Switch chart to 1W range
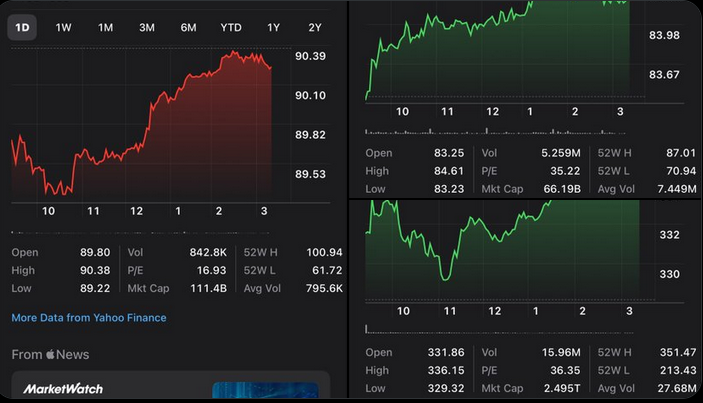This screenshot has width=703, height=403. 64,27
